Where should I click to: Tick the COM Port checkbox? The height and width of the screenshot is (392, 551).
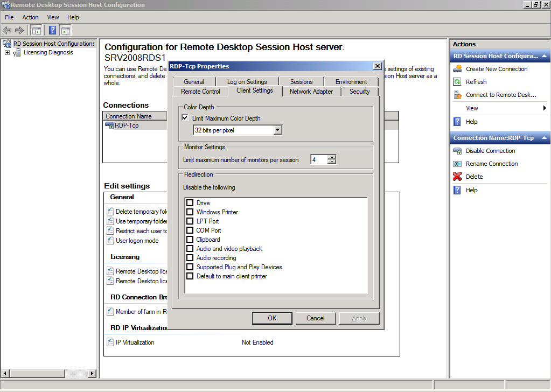(190, 230)
